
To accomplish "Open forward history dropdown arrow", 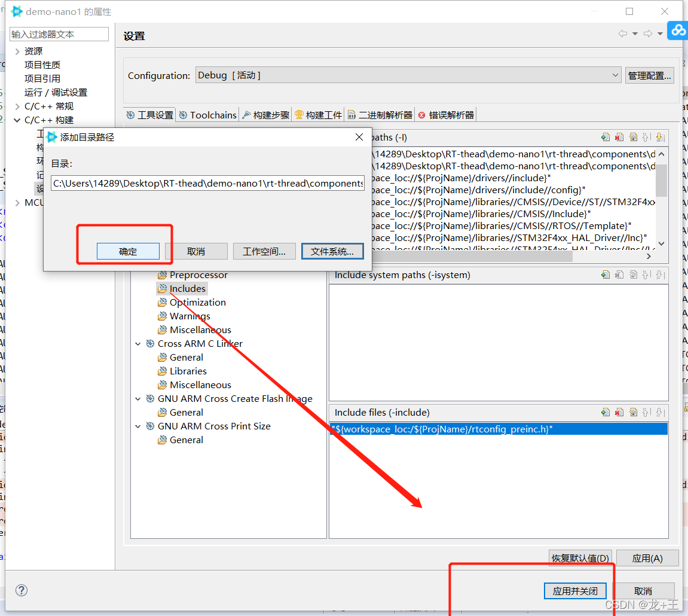I will (x=660, y=34).
